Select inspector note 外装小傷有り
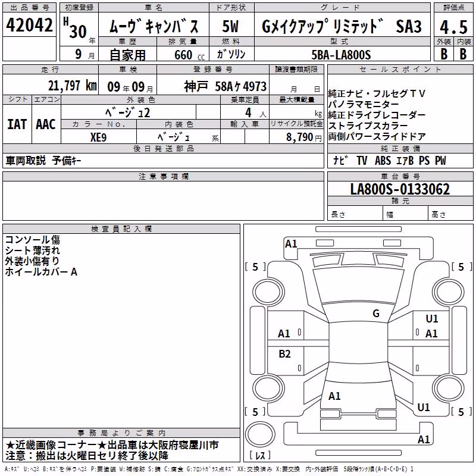Viewport: 476px width, 476px height. [33, 261]
